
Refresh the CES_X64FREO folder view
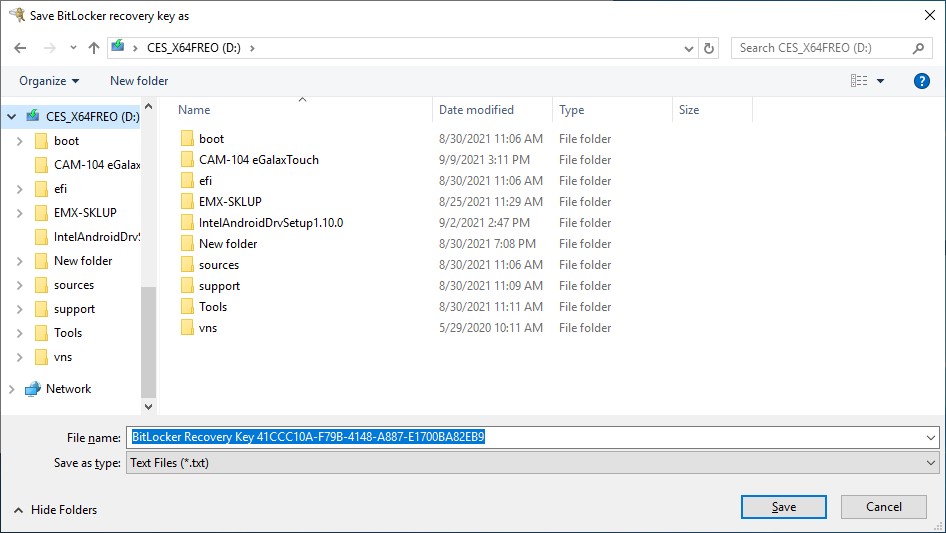(x=709, y=48)
